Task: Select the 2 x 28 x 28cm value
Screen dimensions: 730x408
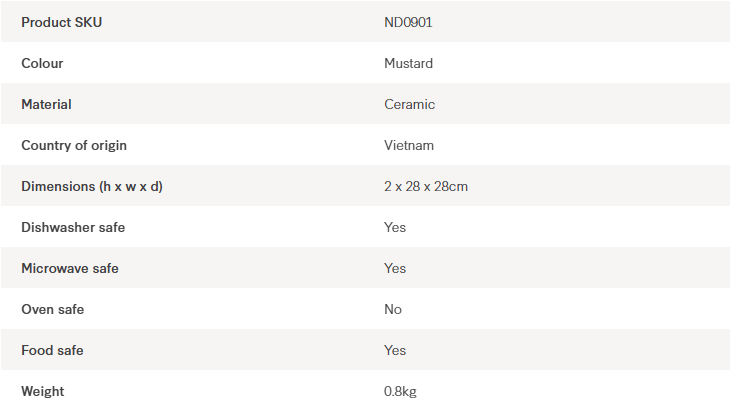Action: [426, 186]
